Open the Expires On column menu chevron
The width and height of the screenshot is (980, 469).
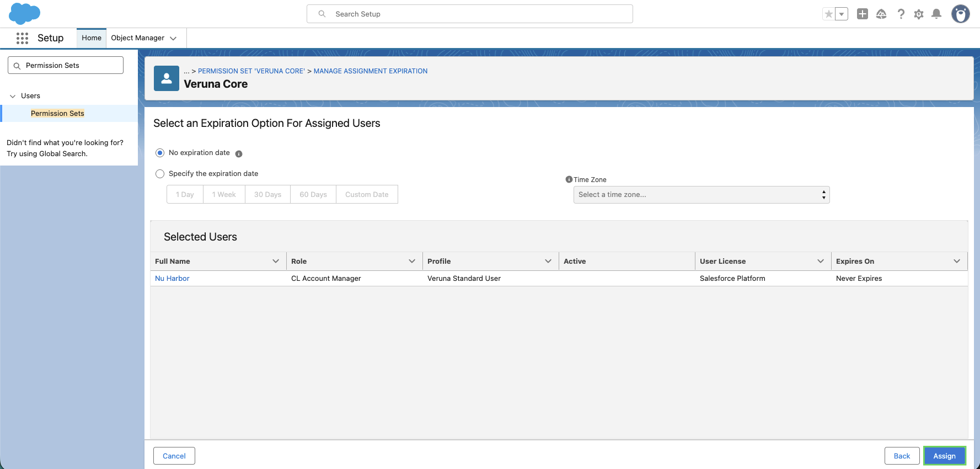click(957, 261)
